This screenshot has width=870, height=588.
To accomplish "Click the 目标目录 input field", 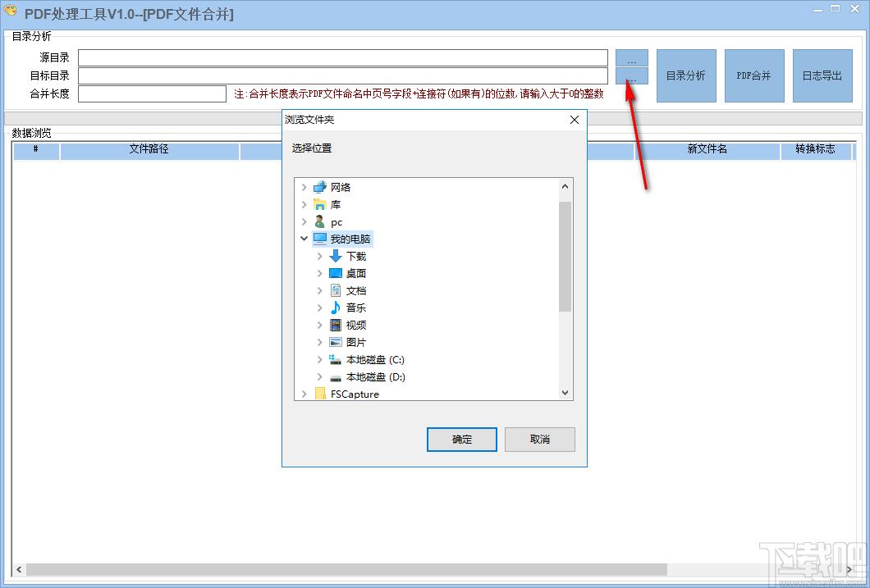I will pos(343,75).
